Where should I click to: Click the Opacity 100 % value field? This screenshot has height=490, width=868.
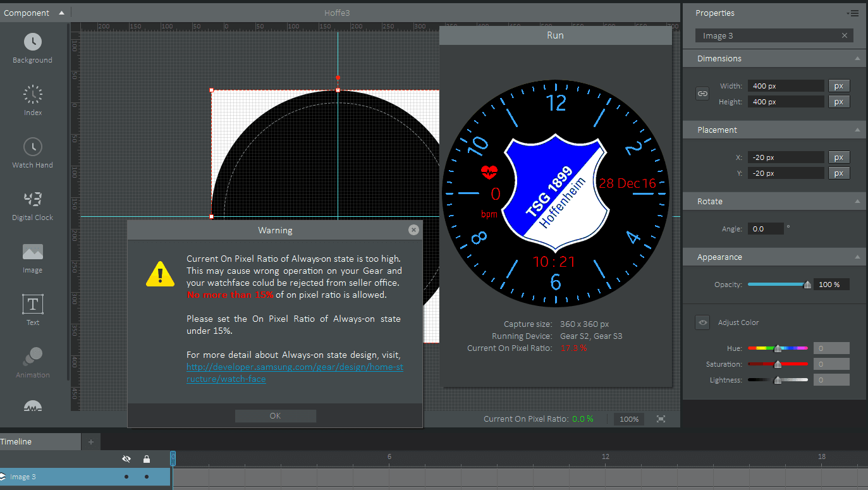831,285
